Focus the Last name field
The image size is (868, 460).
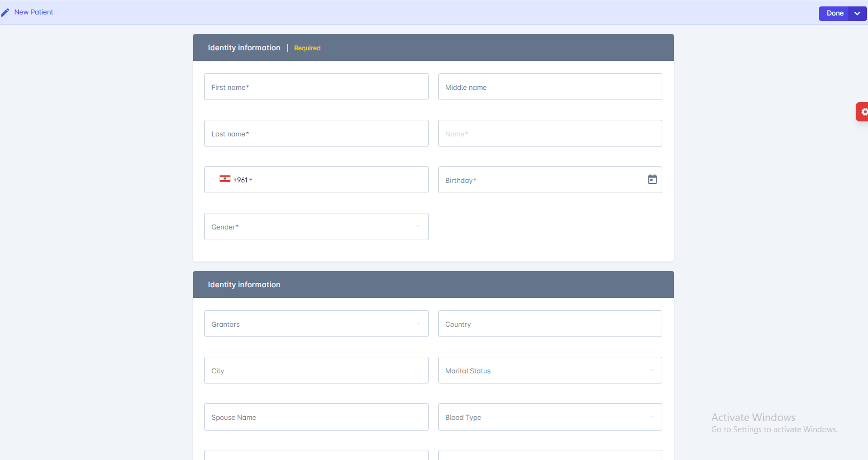pos(316,133)
